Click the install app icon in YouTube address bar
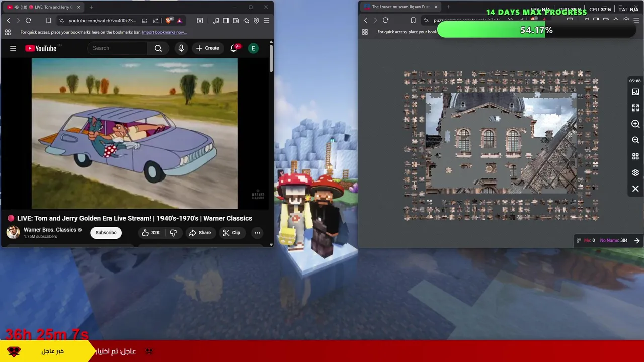 point(145,21)
